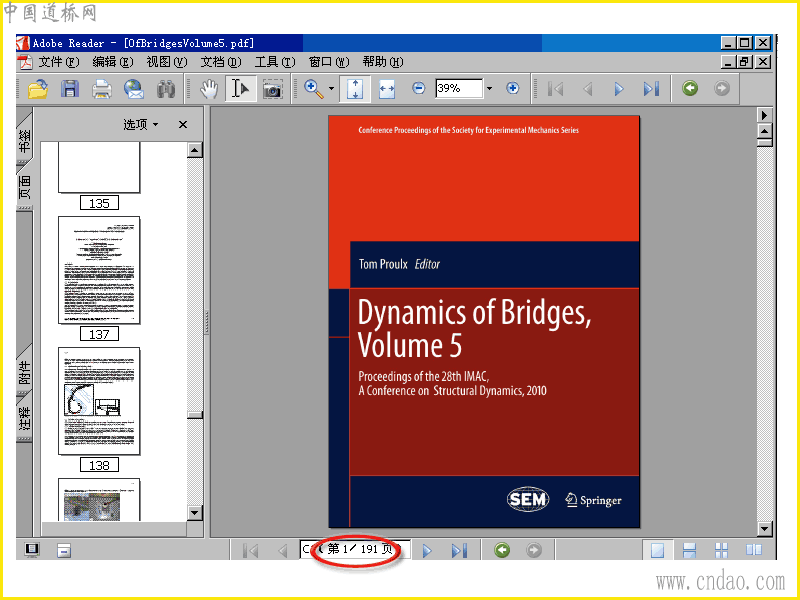
Task: Click the Fit Width icon in toolbar
Action: pos(387,89)
